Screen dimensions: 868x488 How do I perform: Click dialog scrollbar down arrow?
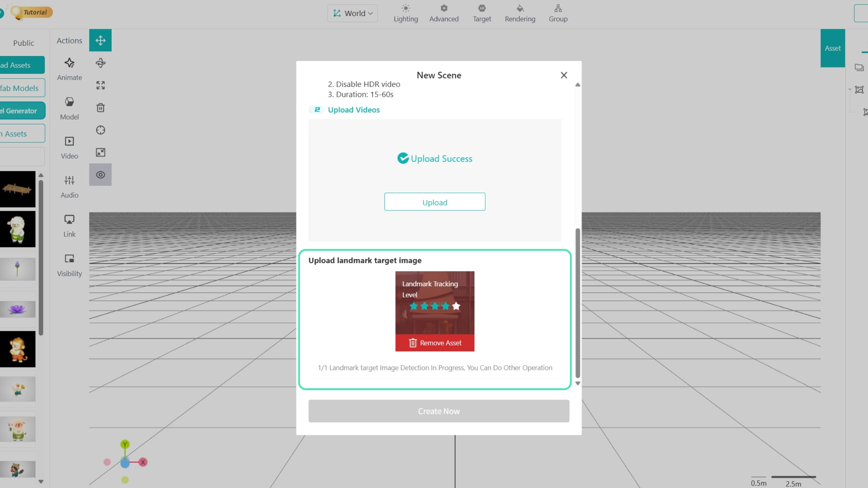(x=578, y=384)
